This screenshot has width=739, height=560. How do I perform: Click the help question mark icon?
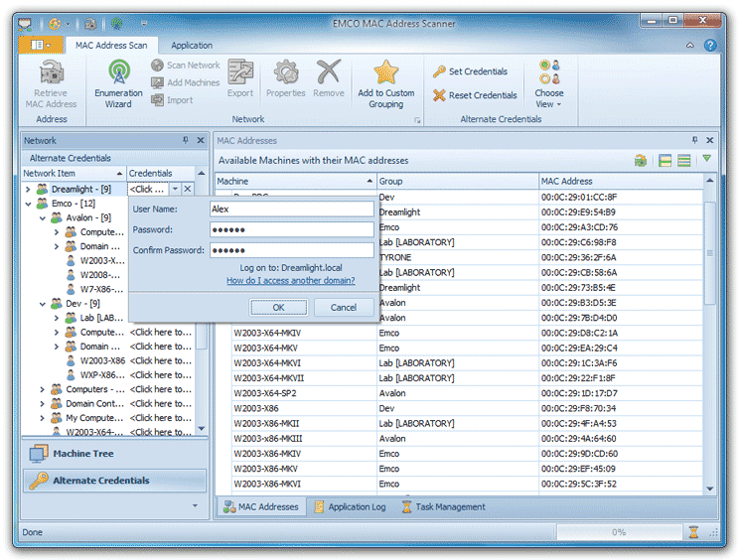coord(710,46)
